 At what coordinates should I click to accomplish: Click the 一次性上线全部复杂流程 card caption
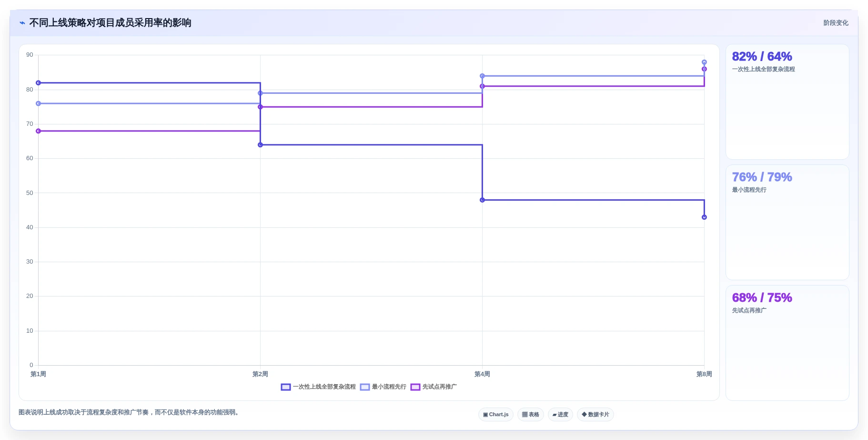(x=763, y=69)
